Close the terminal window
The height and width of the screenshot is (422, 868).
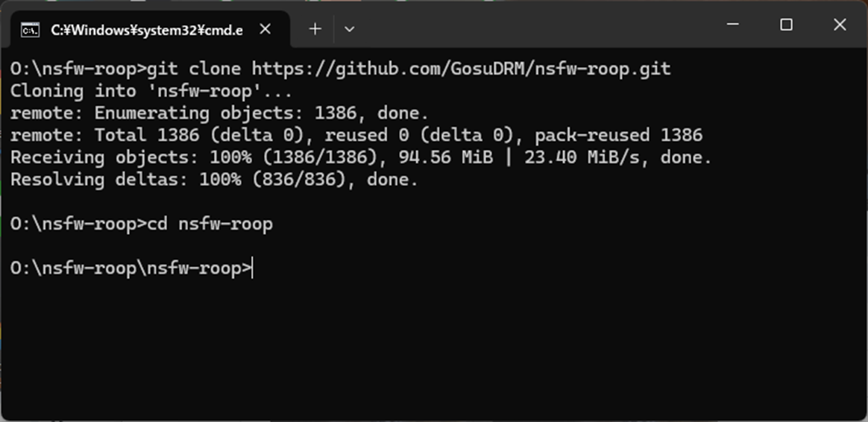click(x=840, y=25)
